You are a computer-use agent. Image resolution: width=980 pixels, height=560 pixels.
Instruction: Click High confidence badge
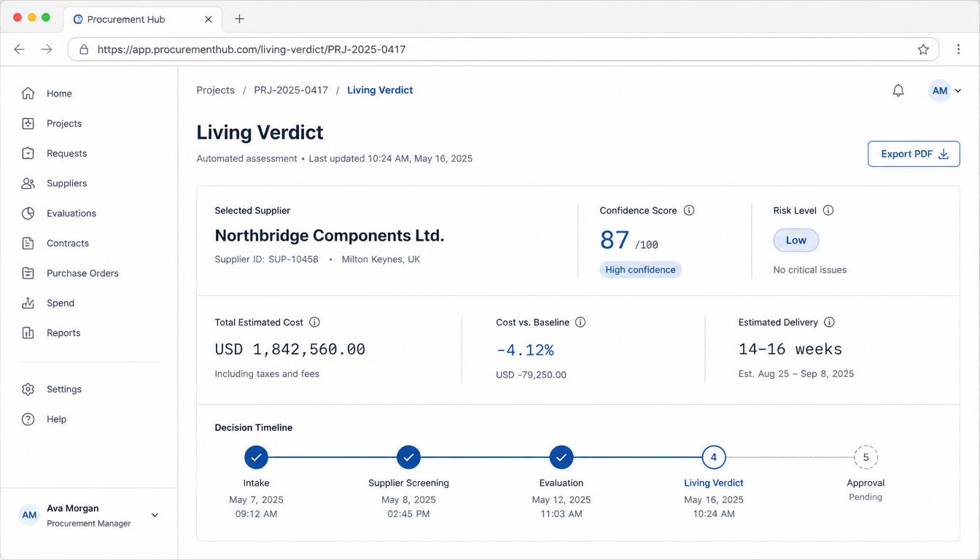[640, 270]
